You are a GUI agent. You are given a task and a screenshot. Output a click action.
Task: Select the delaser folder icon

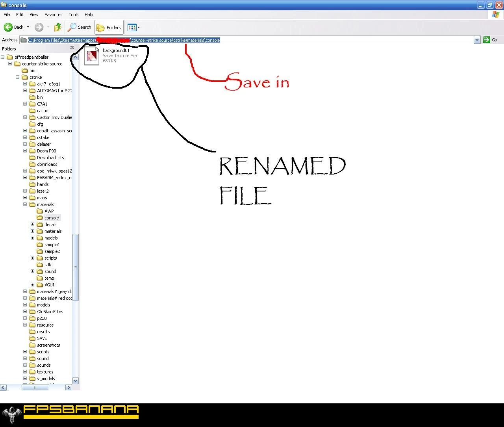[x=32, y=144]
